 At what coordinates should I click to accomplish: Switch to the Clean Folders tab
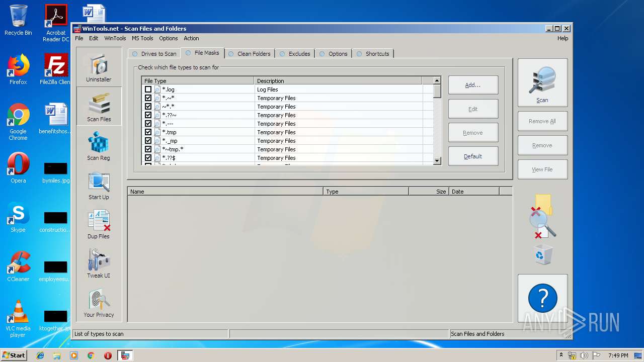(250, 54)
